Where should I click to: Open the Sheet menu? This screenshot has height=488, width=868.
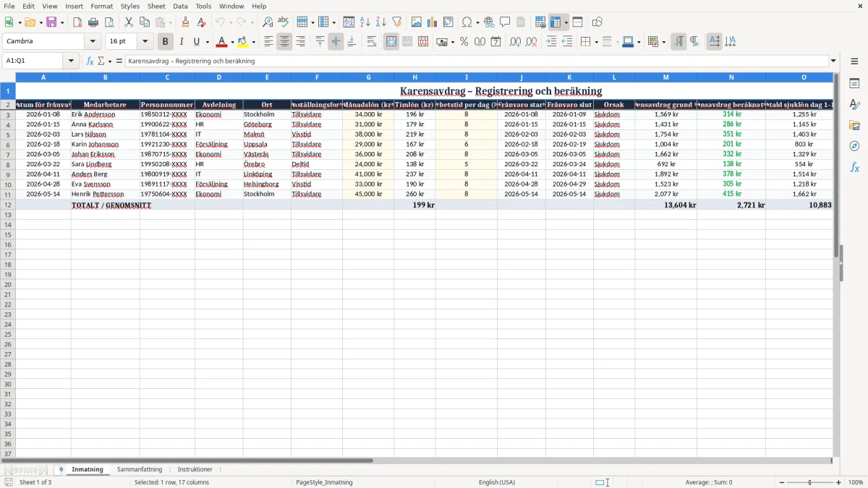[156, 6]
